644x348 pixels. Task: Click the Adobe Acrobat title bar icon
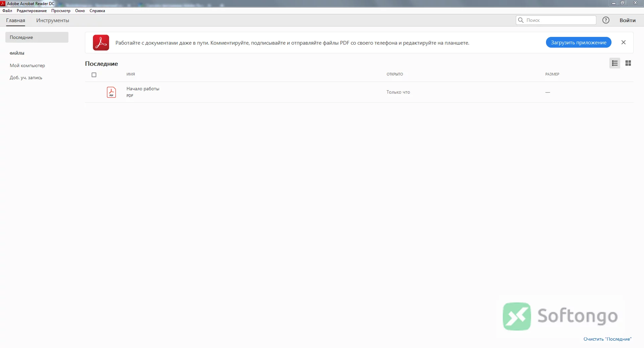click(x=3, y=3)
